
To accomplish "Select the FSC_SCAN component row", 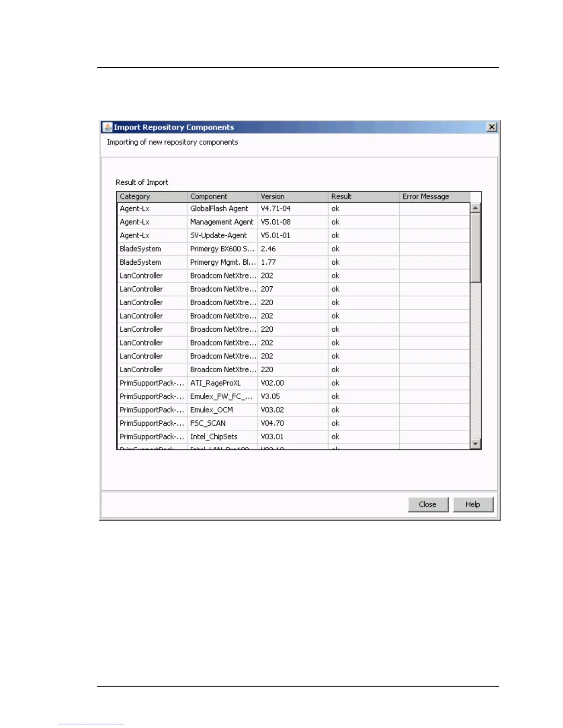I will (x=293, y=423).
